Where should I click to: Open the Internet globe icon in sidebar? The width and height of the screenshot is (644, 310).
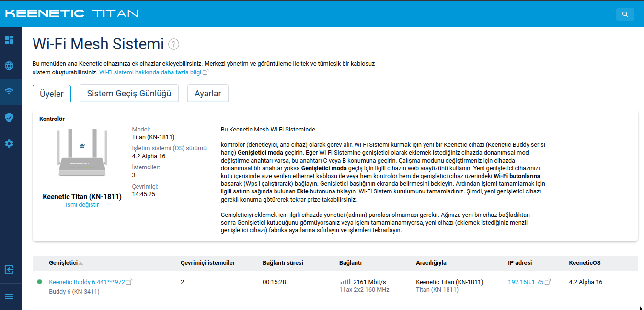[9, 66]
